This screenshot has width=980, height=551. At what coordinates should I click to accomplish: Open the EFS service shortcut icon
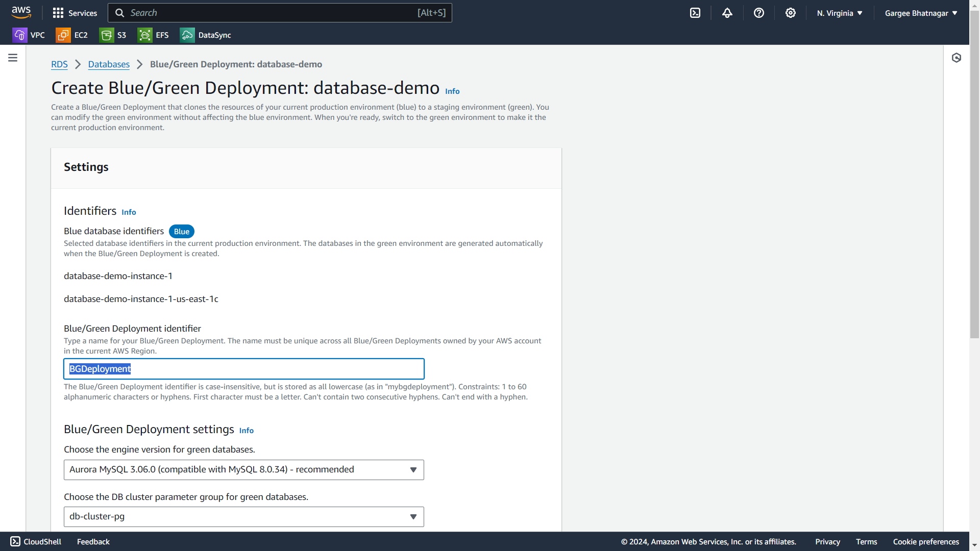point(145,35)
